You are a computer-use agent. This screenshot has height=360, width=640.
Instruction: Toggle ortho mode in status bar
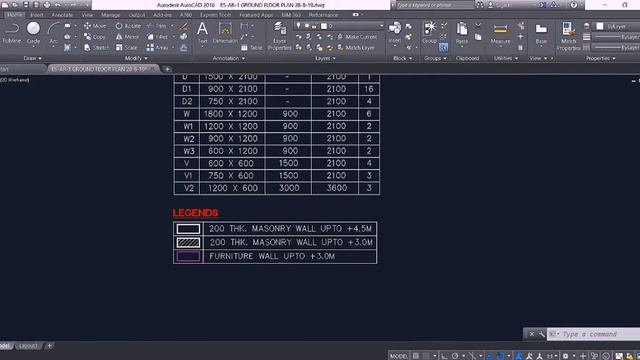click(444, 356)
